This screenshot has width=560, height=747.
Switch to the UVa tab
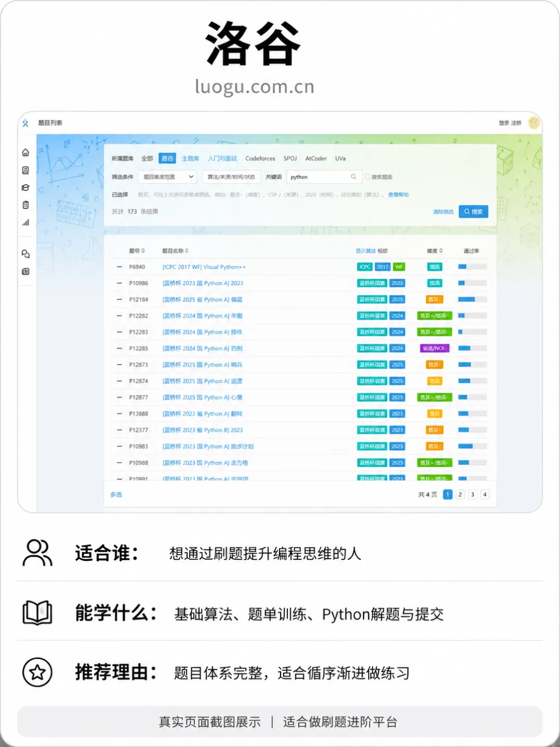(340, 159)
